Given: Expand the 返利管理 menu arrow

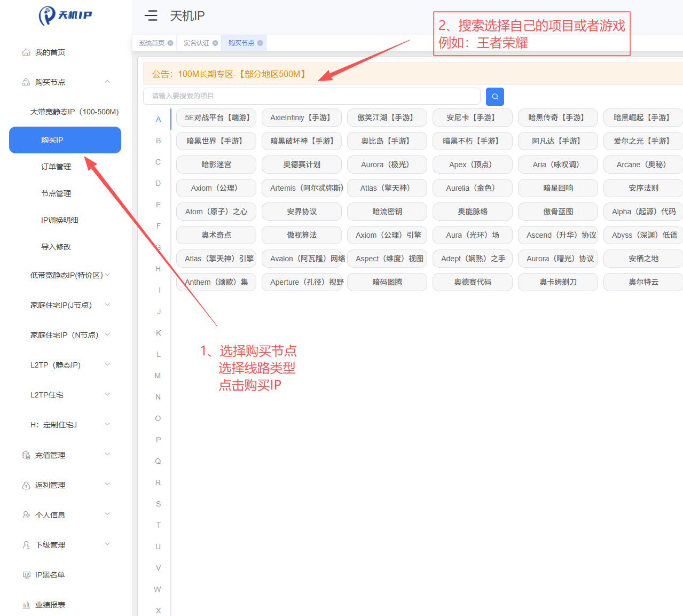Looking at the screenshot, I should pyautogui.click(x=107, y=484).
